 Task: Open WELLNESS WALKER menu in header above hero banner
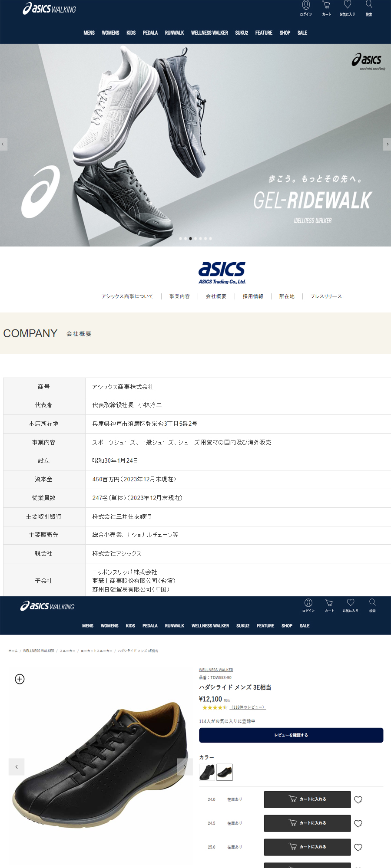coord(209,33)
